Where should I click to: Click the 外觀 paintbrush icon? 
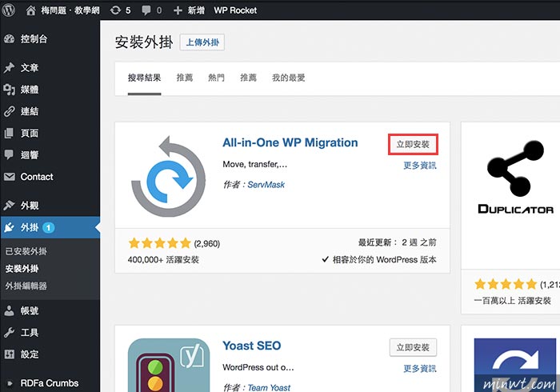click(x=10, y=206)
